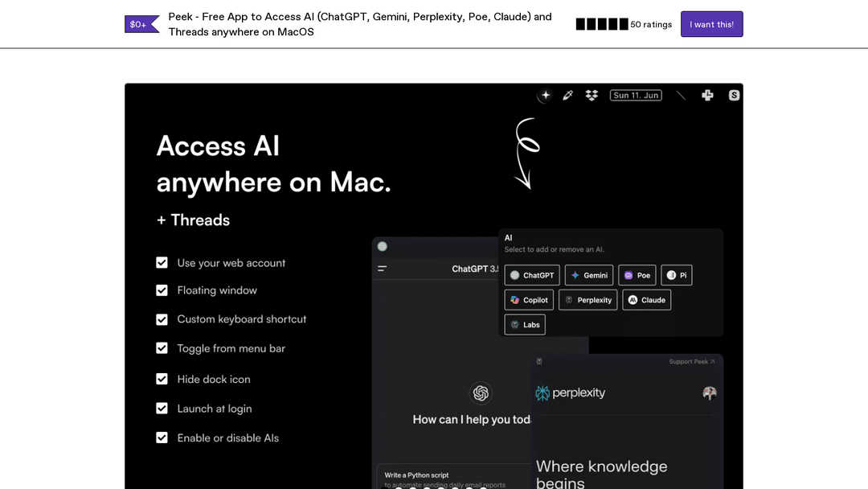868x489 pixels.
Task: Select the $0+ price tag
Action: pos(141,24)
